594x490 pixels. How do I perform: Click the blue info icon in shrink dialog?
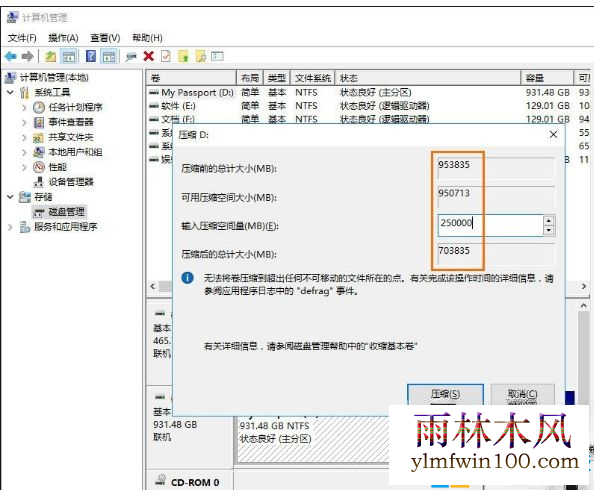[x=188, y=278]
